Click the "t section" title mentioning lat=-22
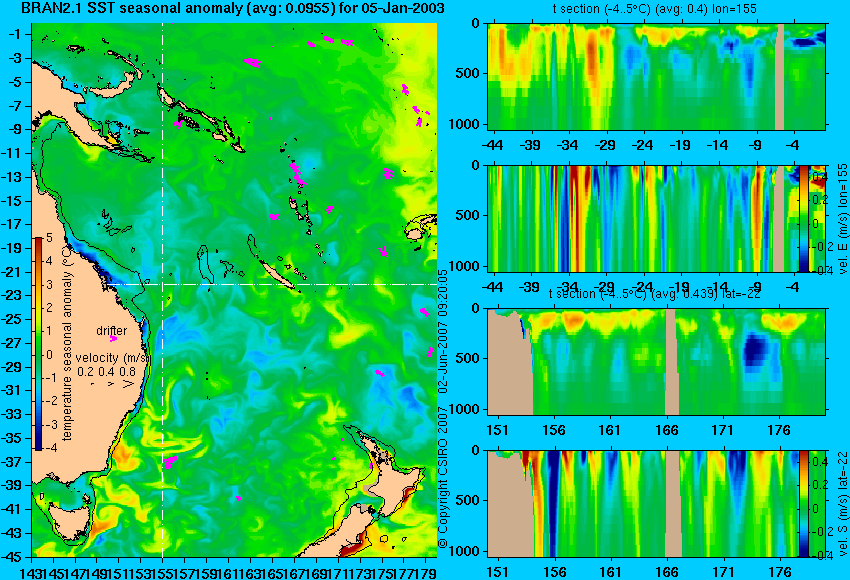Image resolution: width=850 pixels, height=580 pixels. pyautogui.click(x=655, y=294)
